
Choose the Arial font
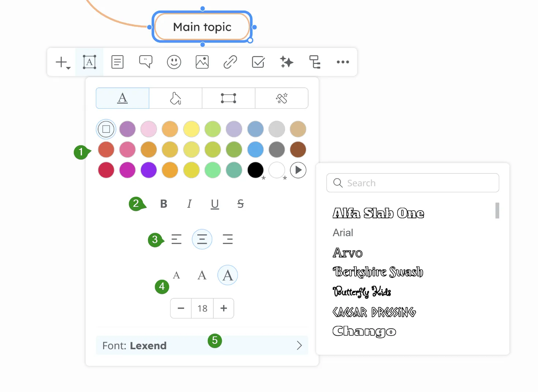(x=343, y=233)
